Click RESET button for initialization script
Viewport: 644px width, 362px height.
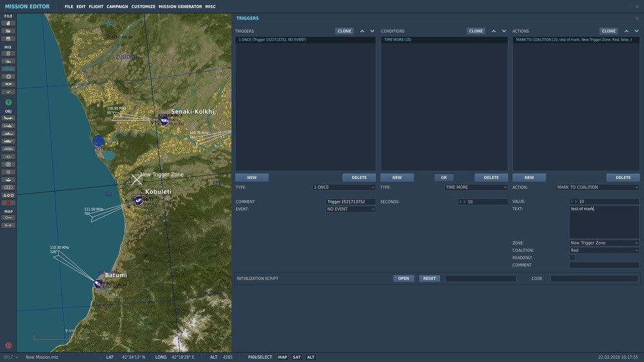[429, 279]
